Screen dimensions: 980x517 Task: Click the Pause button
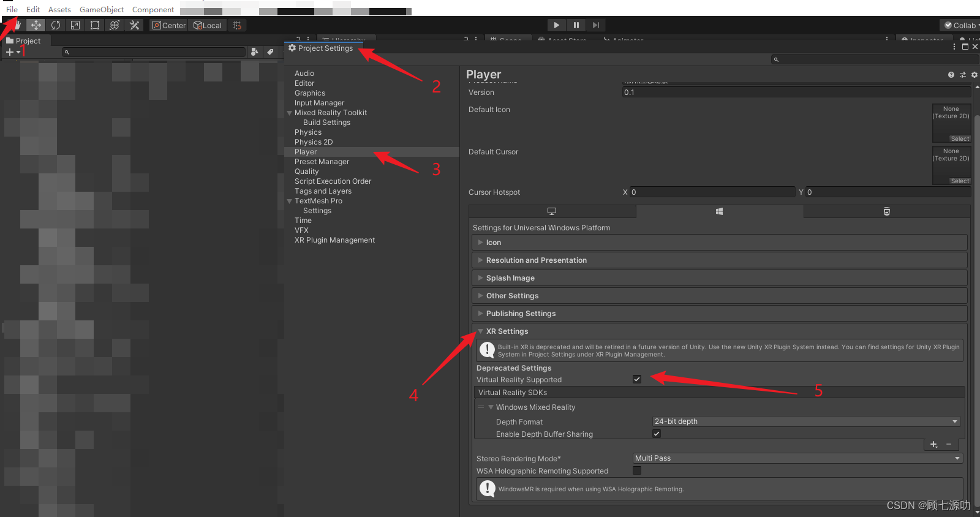pyautogui.click(x=576, y=25)
